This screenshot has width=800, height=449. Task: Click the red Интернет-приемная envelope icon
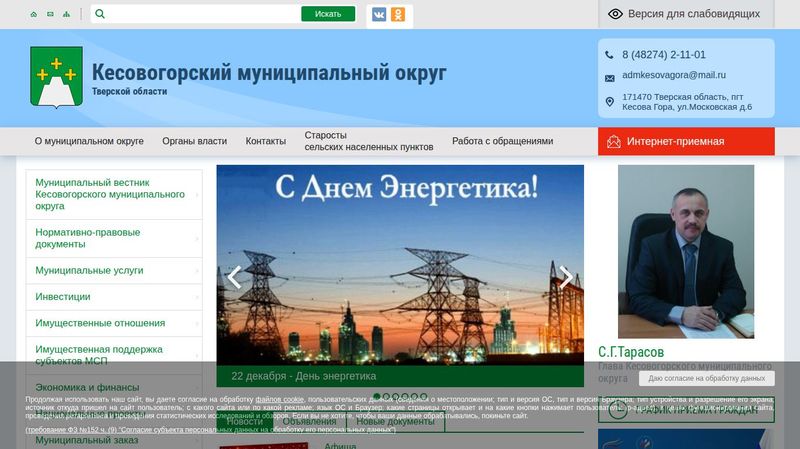pyautogui.click(x=615, y=142)
